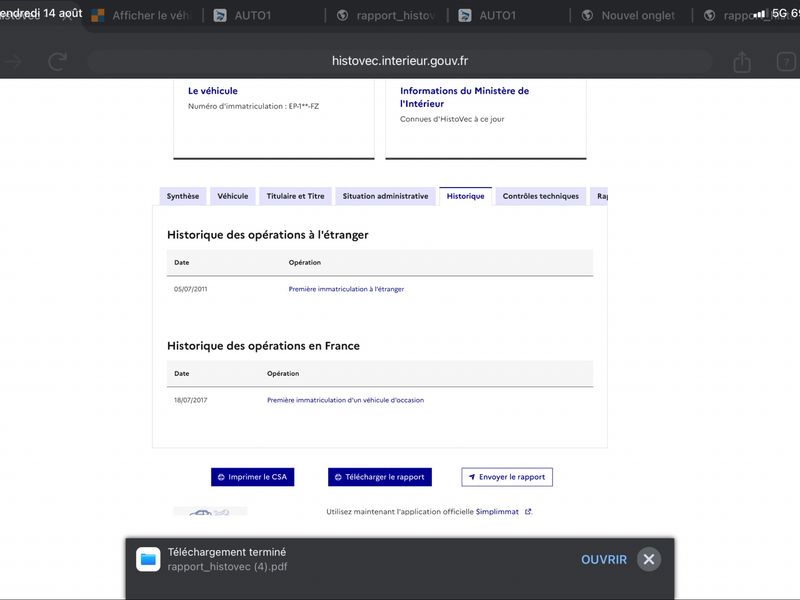Open the Simplimmat application link
The image size is (800, 600).
[x=497, y=512]
